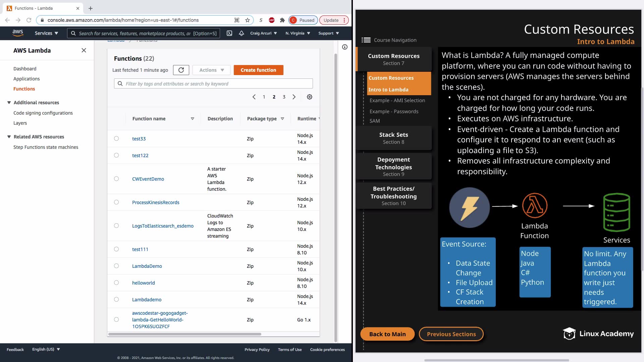644x362 pixels.
Task: Refresh the Lambda functions list
Action: [181, 70]
